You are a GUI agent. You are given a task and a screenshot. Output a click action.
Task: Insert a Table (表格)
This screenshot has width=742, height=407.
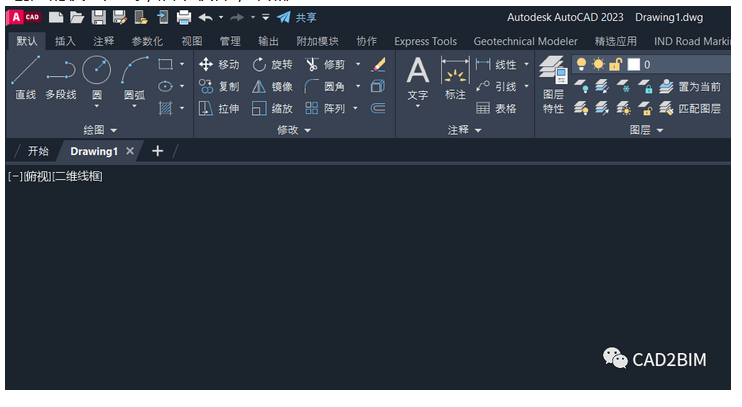tap(496, 109)
